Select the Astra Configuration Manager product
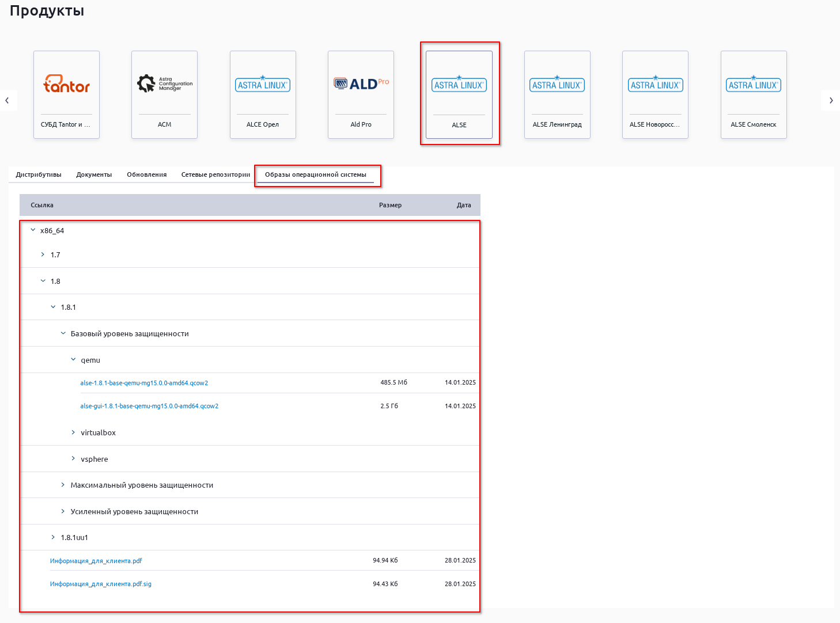840x623 pixels. (x=164, y=94)
